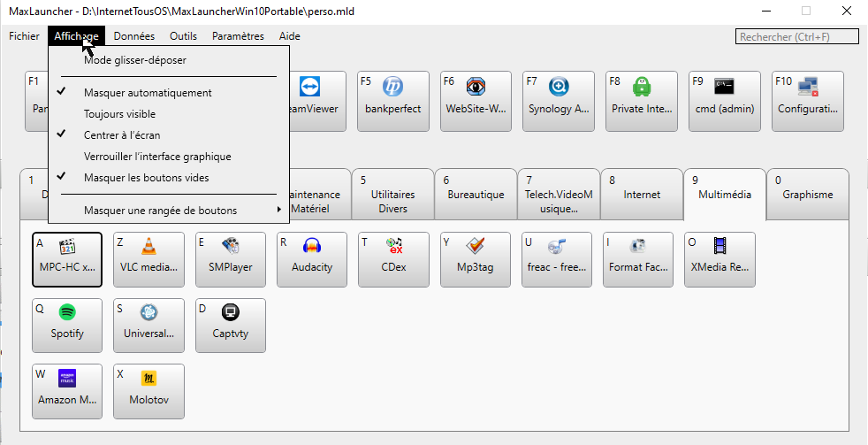Click in the Rechercher search field
This screenshot has height=445, width=868.
[x=796, y=37]
